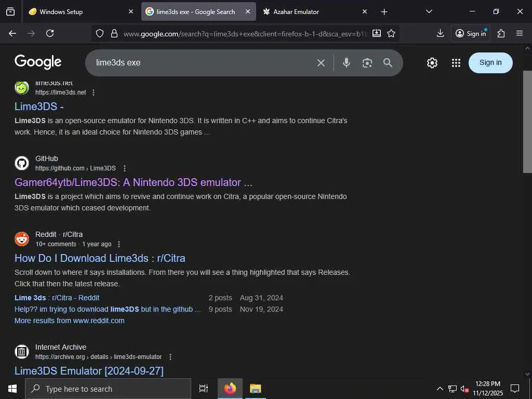Open More results from www.reddit.com
Screen dimensions: 532x399
pyautogui.click(x=70, y=321)
